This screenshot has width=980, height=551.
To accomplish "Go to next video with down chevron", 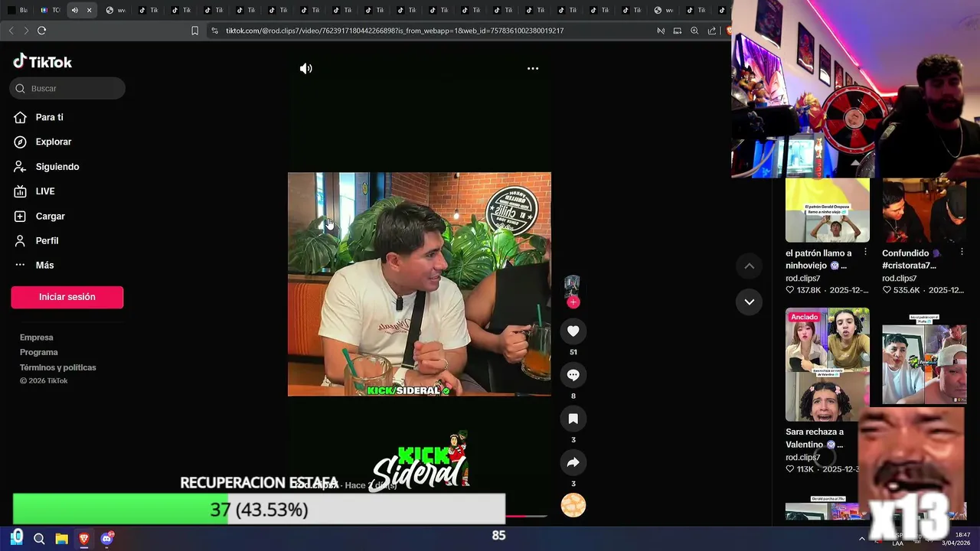I will pos(750,302).
